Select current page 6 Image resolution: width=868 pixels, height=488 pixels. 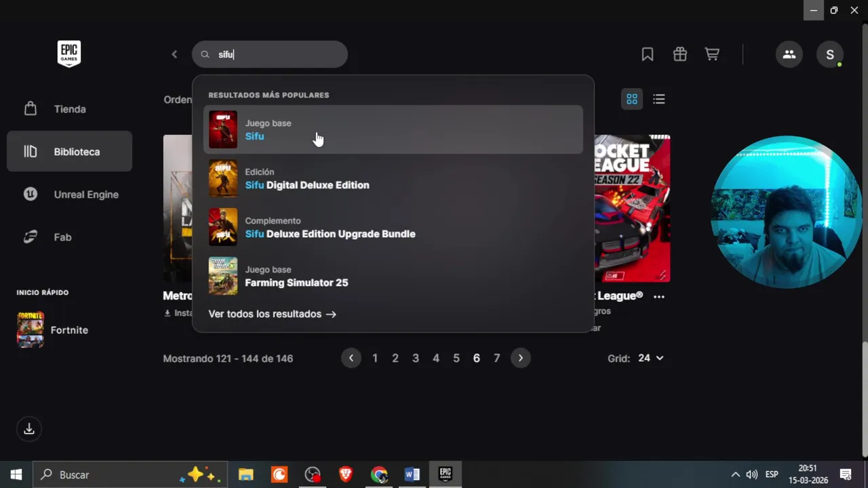click(x=477, y=358)
